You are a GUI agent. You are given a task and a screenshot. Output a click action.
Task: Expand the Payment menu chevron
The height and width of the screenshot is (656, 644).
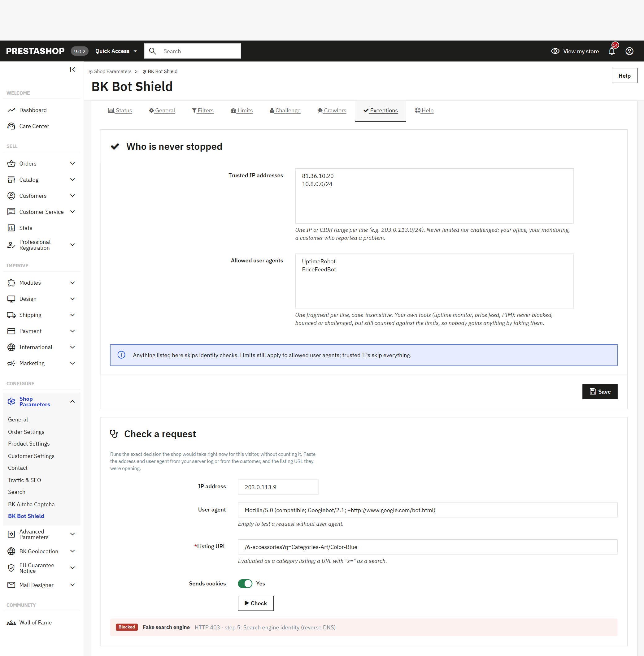pos(72,331)
